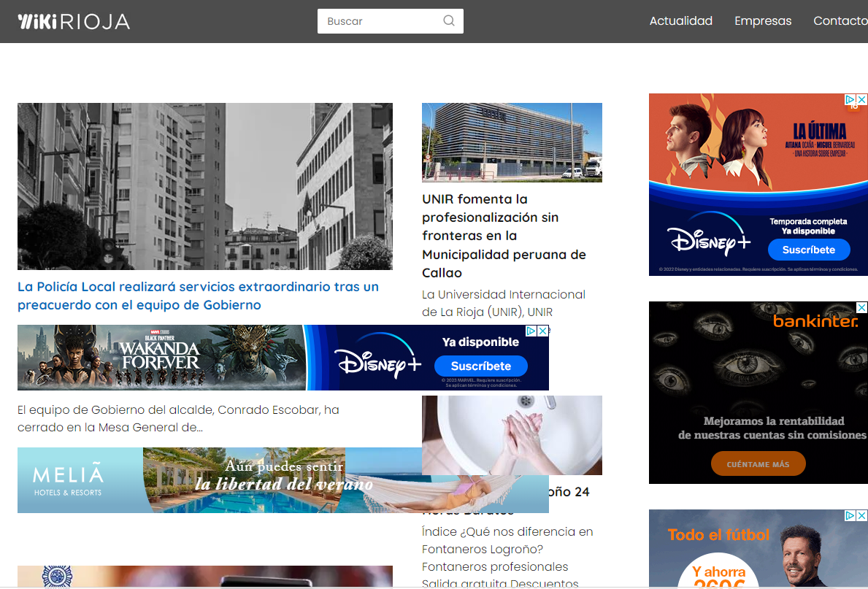Click the bankinter logo in the ad

pyautogui.click(x=815, y=321)
